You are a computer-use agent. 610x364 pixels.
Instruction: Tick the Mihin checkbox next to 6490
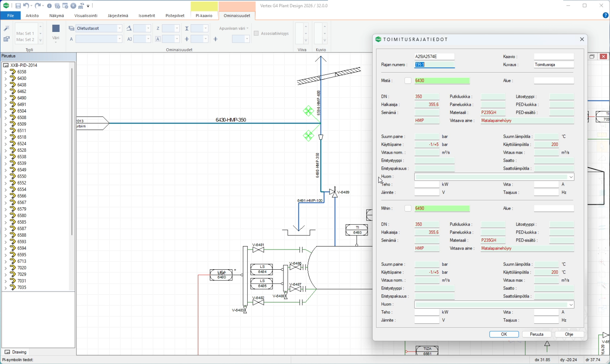[x=408, y=208]
